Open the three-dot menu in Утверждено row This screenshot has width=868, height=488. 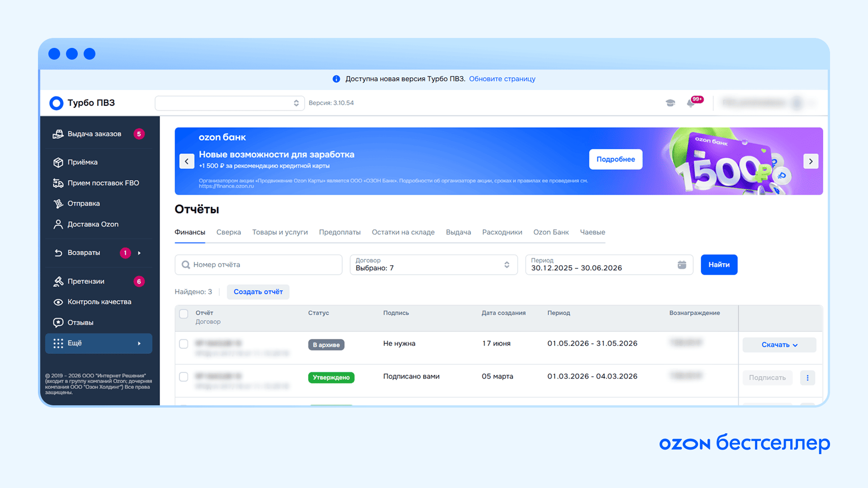pos(807,378)
